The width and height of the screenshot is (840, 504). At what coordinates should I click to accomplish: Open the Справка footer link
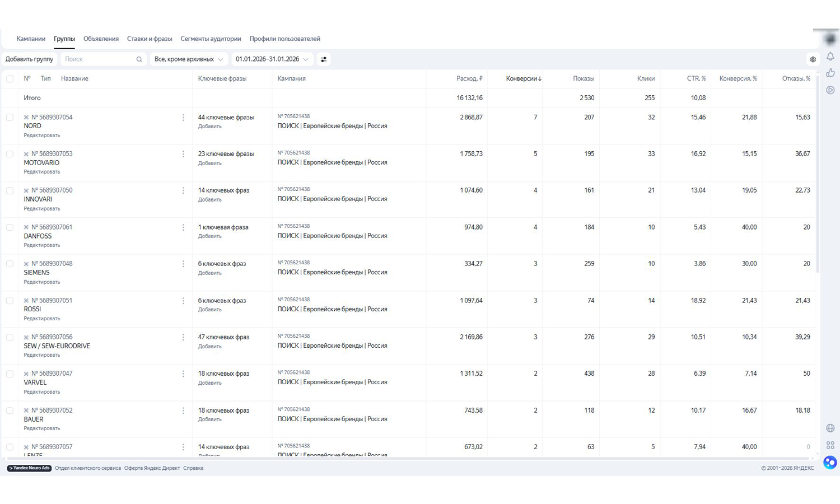[193, 468]
